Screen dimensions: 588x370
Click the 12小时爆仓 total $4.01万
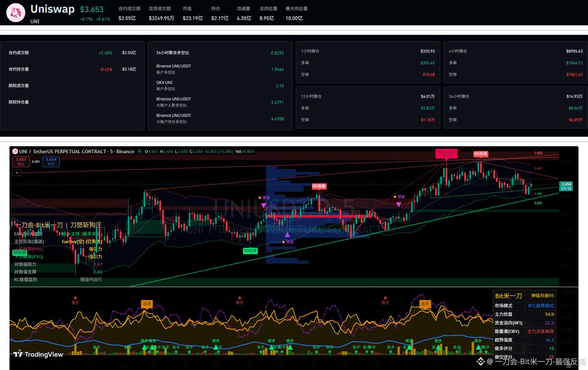coord(427,97)
